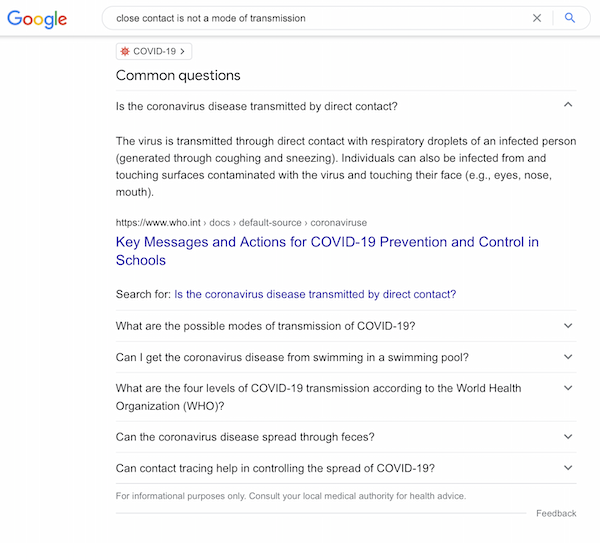
Task: Click inside the search input field
Action: 300,18
